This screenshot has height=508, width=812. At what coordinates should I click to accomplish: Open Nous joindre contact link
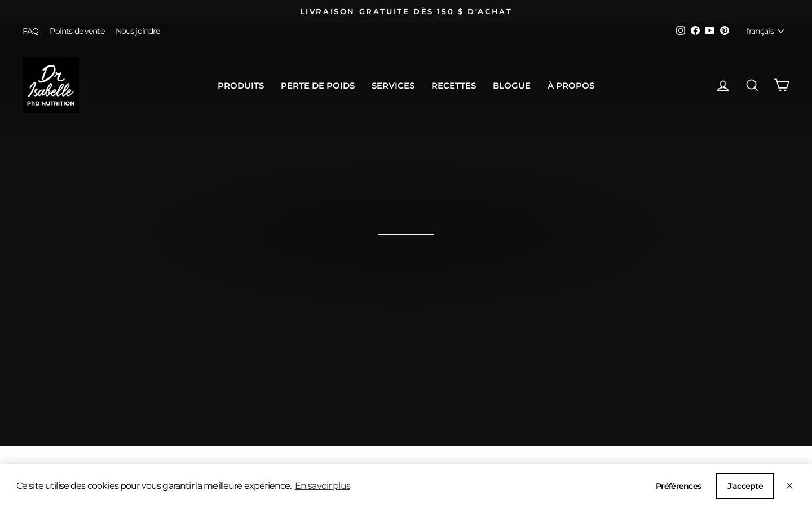138,31
